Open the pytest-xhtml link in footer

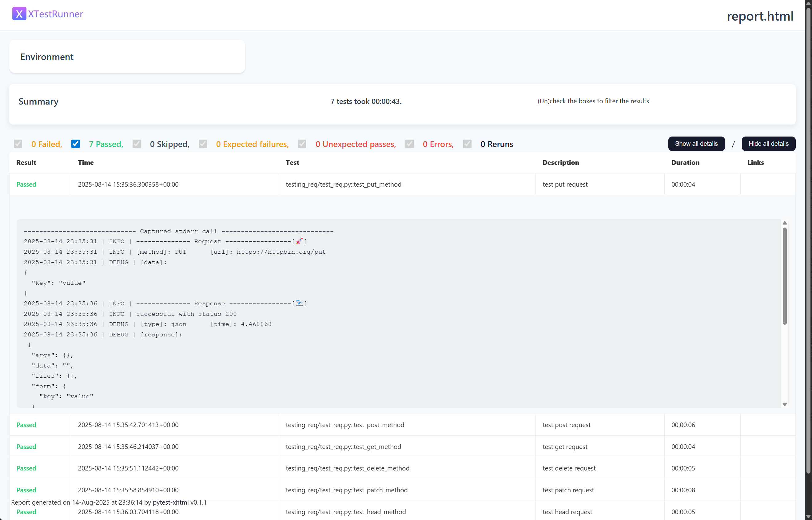tap(170, 502)
